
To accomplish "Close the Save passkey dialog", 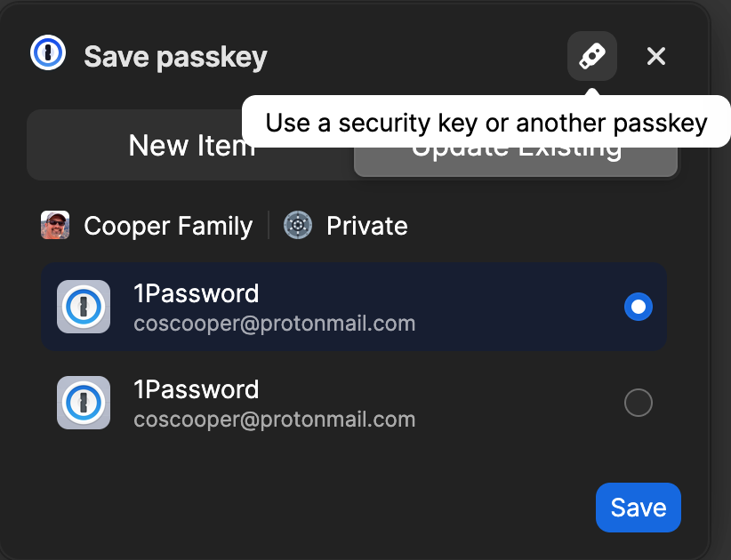I will (656, 57).
